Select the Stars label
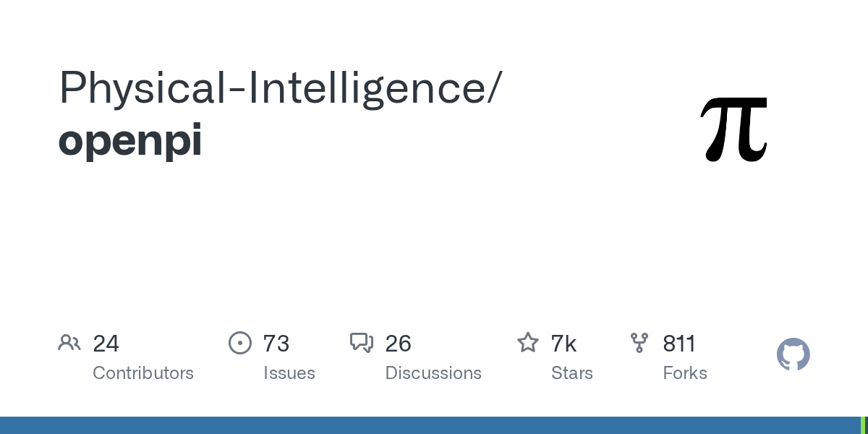Image resolution: width=868 pixels, height=434 pixels. pyautogui.click(x=572, y=373)
